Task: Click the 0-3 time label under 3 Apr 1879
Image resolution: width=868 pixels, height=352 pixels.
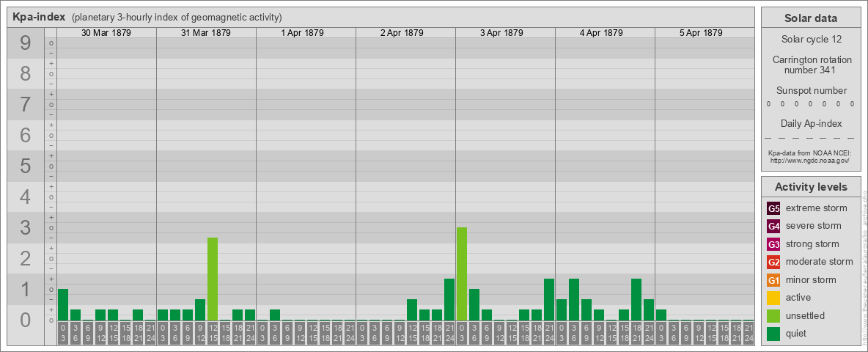Action: click(x=462, y=333)
